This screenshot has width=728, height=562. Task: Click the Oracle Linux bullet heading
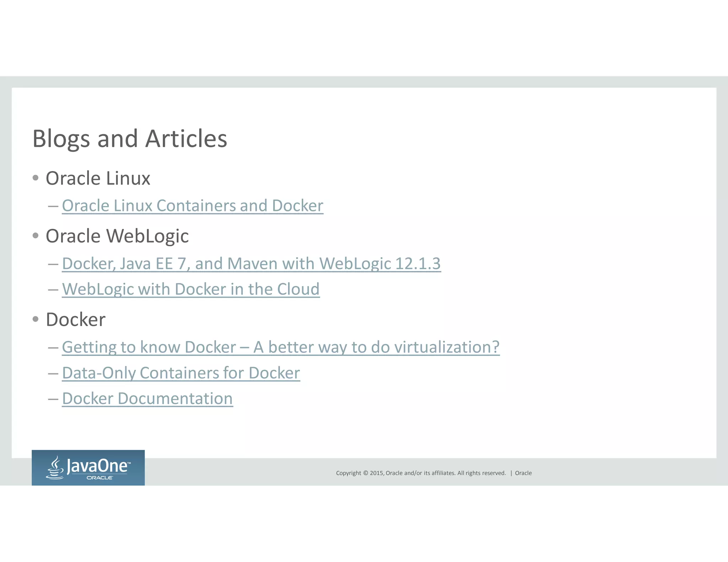point(98,178)
